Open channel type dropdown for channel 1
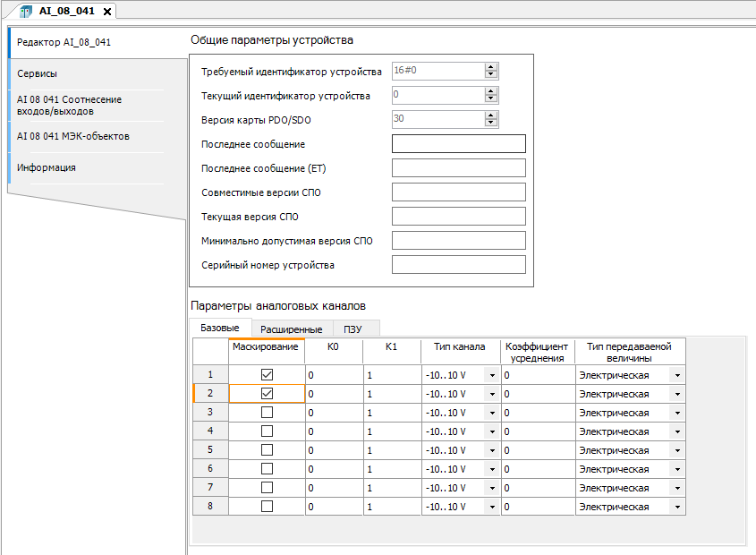 (x=491, y=375)
